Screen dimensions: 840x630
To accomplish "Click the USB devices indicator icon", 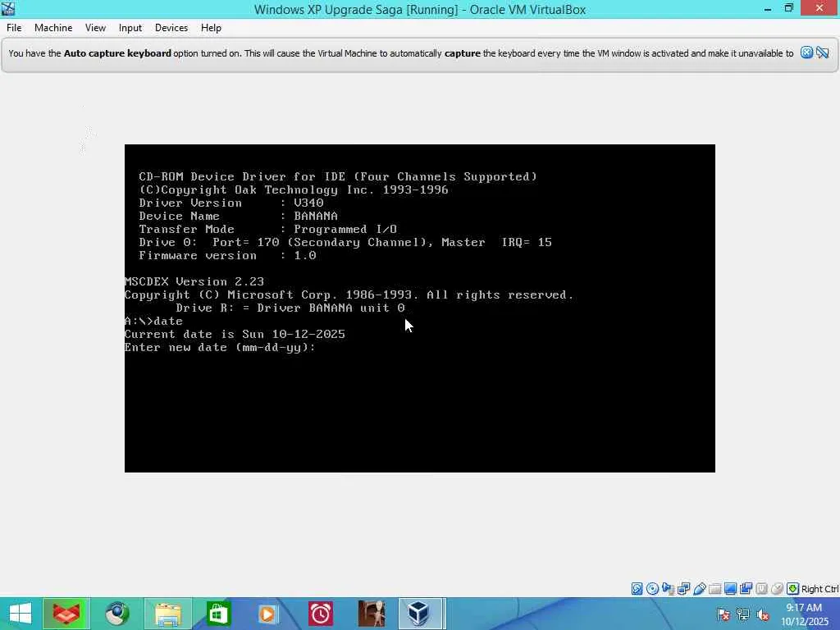I will point(699,589).
